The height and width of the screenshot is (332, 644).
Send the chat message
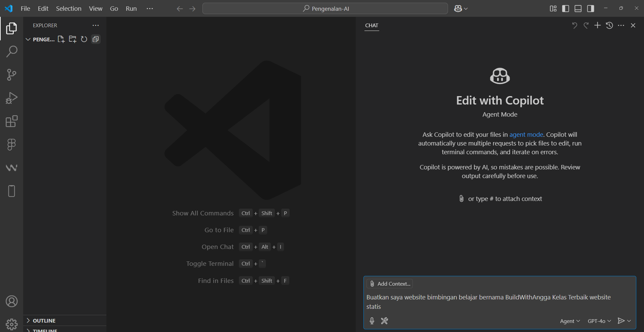pos(621,321)
